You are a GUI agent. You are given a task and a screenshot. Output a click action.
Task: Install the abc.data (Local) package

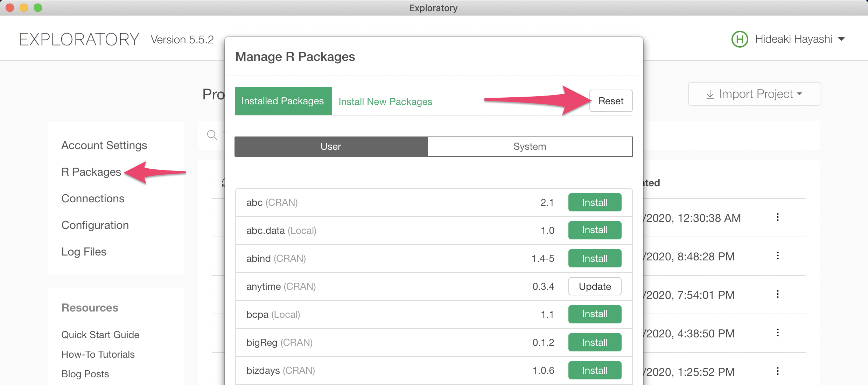coord(595,230)
